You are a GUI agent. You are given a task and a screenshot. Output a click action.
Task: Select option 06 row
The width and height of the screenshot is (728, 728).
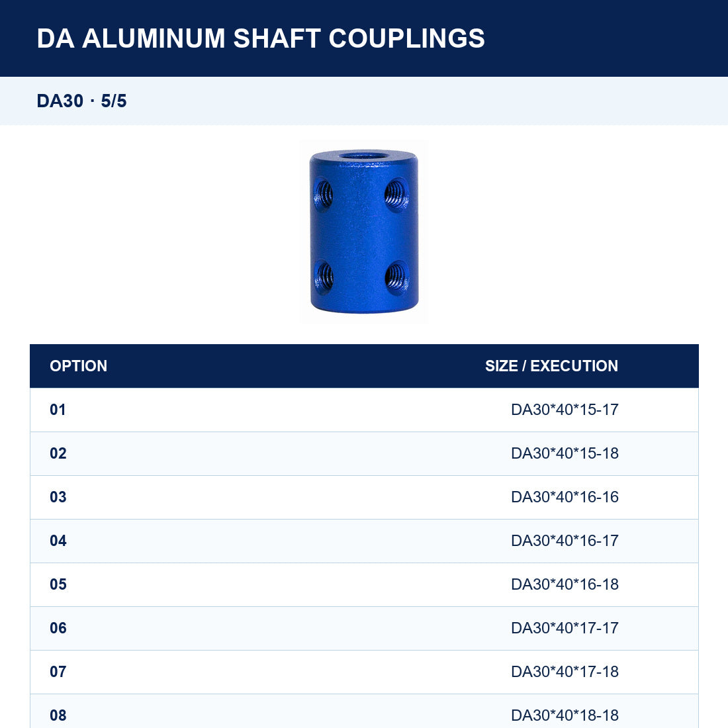[x=364, y=627]
